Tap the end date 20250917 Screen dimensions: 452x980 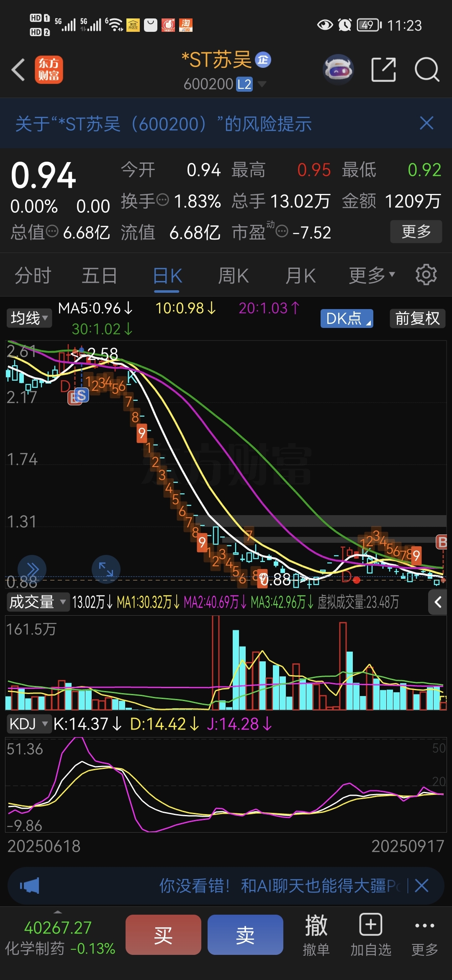click(408, 846)
